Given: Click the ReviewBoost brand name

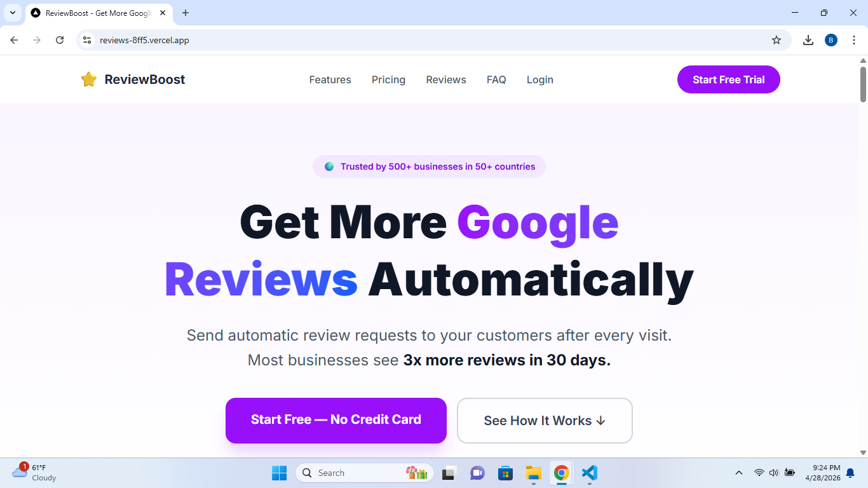Looking at the screenshot, I should [145, 79].
